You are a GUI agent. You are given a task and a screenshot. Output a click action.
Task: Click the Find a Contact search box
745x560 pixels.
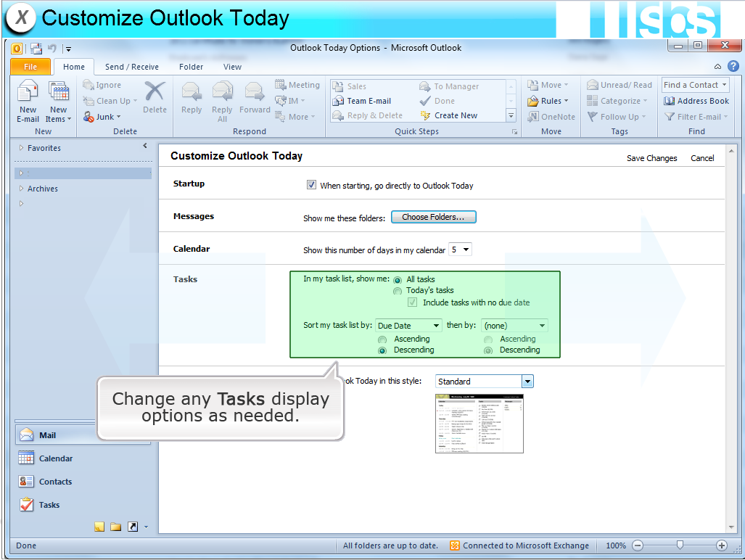[x=695, y=85]
